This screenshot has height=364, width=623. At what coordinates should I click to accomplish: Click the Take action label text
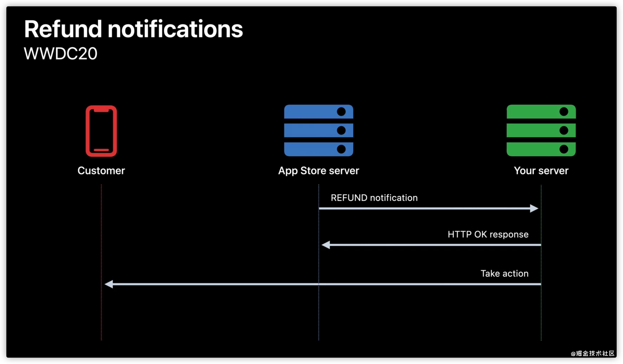click(504, 274)
